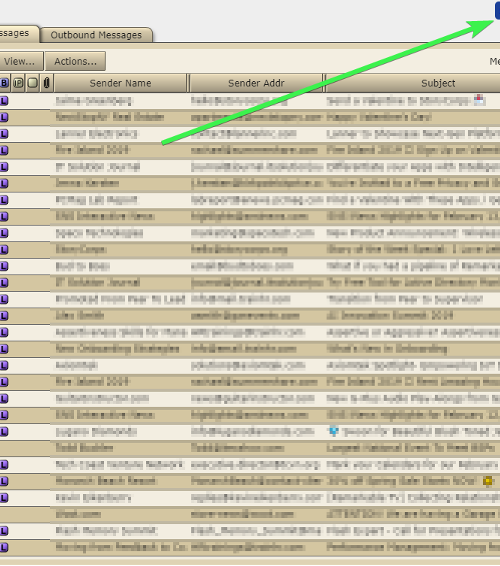The height and width of the screenshot is (566, 500).
Task: Open the Actions... dropdown menu
Action: click(x=75, y=61)
